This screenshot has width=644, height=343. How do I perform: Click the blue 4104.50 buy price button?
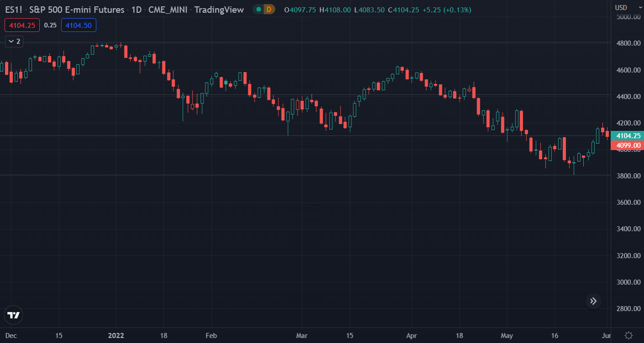79,25
